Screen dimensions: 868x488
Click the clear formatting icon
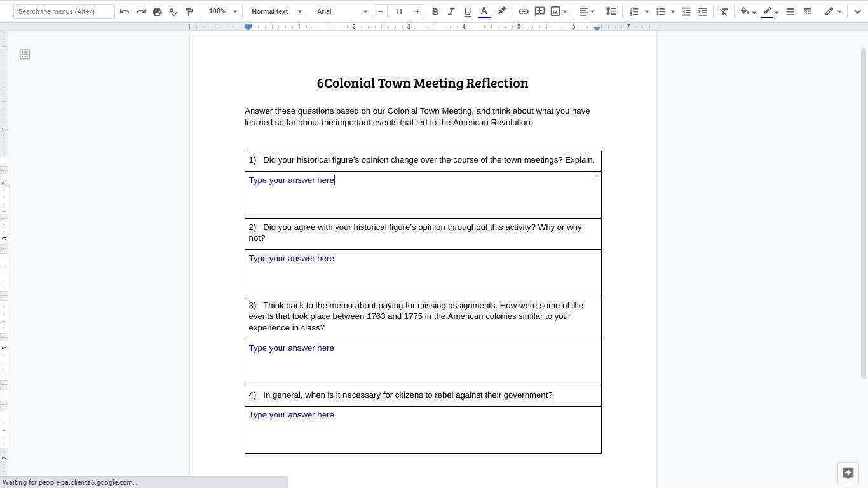tap(724, 11)
